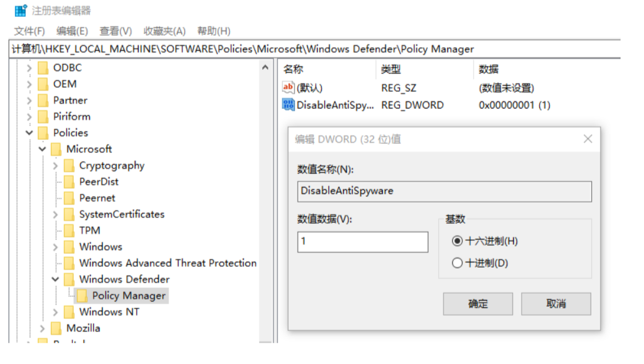
Task: Click the 数值数据(V) input field
Action: click(363, 242)
